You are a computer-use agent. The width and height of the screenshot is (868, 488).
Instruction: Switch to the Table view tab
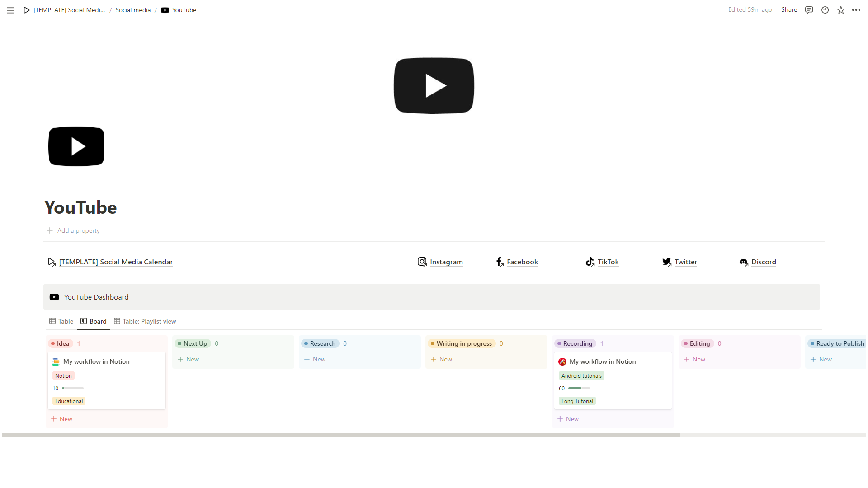(x=61, y=321)
